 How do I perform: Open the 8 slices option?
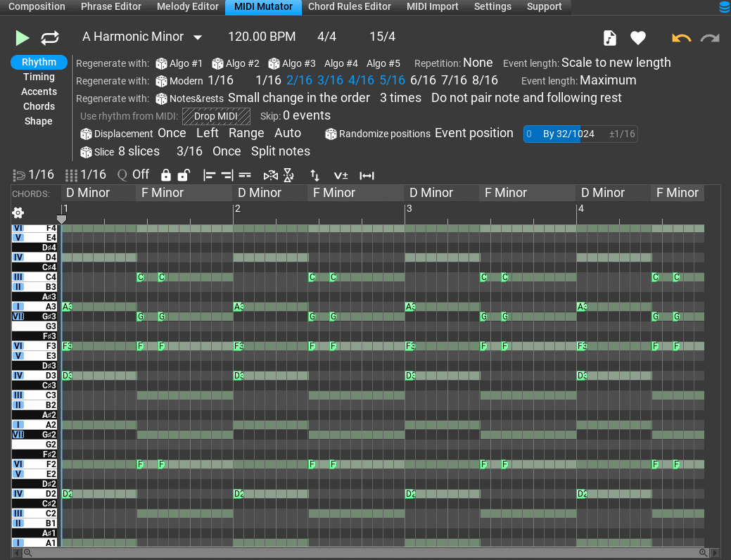(x=139, y=151)
